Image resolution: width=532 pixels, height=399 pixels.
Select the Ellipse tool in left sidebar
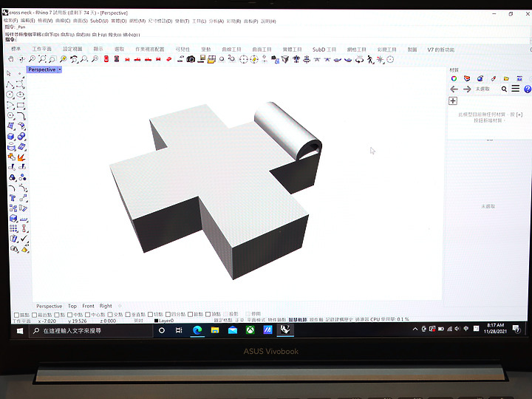point(21,95)
